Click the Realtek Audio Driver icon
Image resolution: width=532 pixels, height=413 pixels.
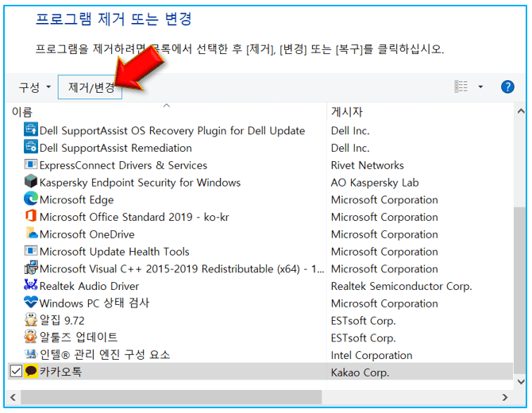point(30,284)
